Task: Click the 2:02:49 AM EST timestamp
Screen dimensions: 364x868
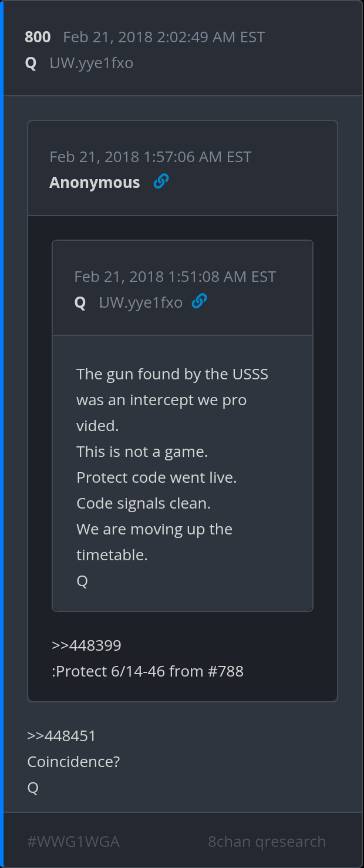Action: [x=164, y=37]
